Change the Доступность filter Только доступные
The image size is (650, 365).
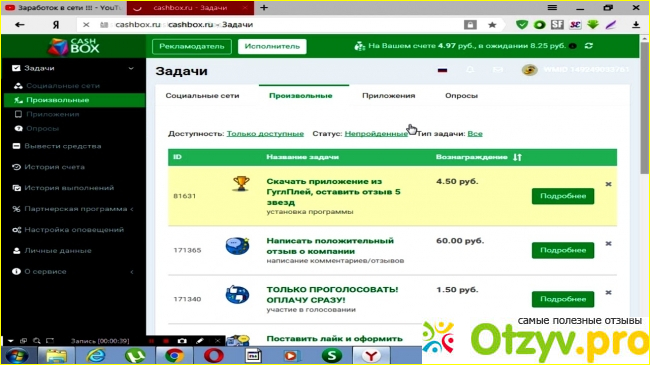pyautogui.click(x=265, y=134)
